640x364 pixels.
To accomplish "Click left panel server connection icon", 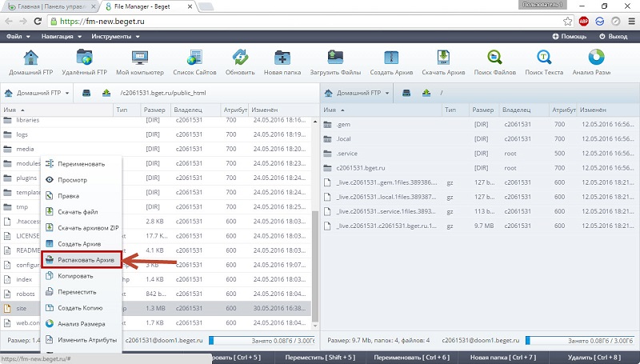I will pos(86,93).
